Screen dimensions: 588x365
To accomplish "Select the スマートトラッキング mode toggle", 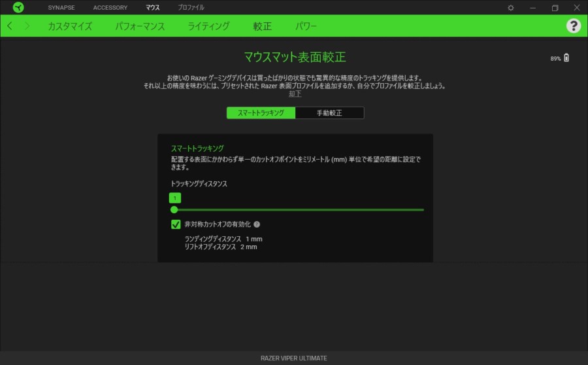I will pyautogui.click(x=261, y=113).
